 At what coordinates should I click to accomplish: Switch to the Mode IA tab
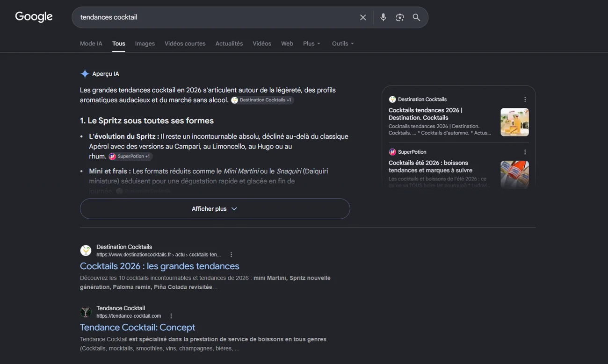pyautogui.click(x=91, y=43)
